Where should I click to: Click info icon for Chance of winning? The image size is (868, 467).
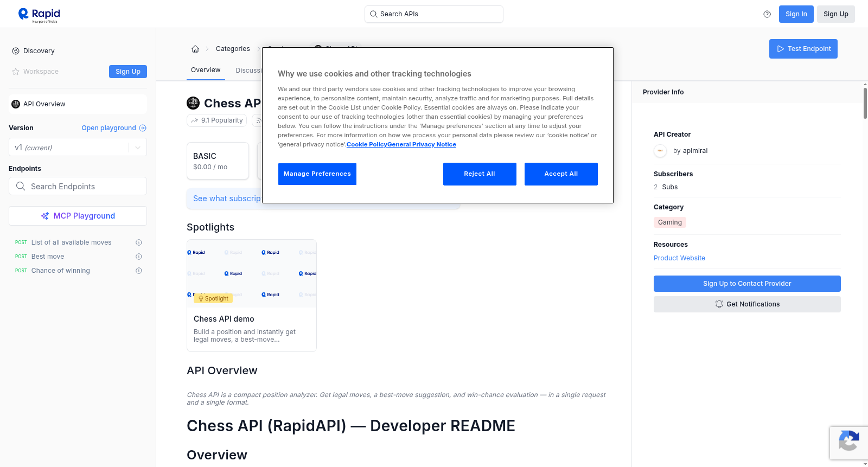(x=139, y=271)
